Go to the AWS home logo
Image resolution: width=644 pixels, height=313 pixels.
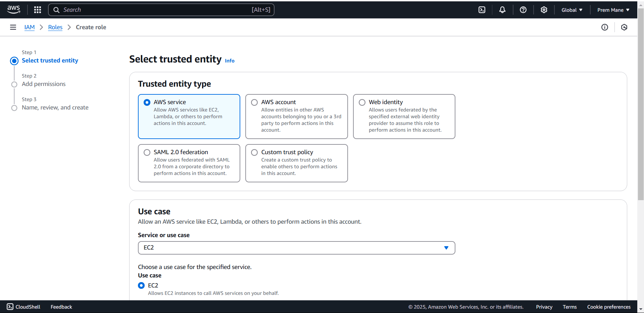pos(14,10)
